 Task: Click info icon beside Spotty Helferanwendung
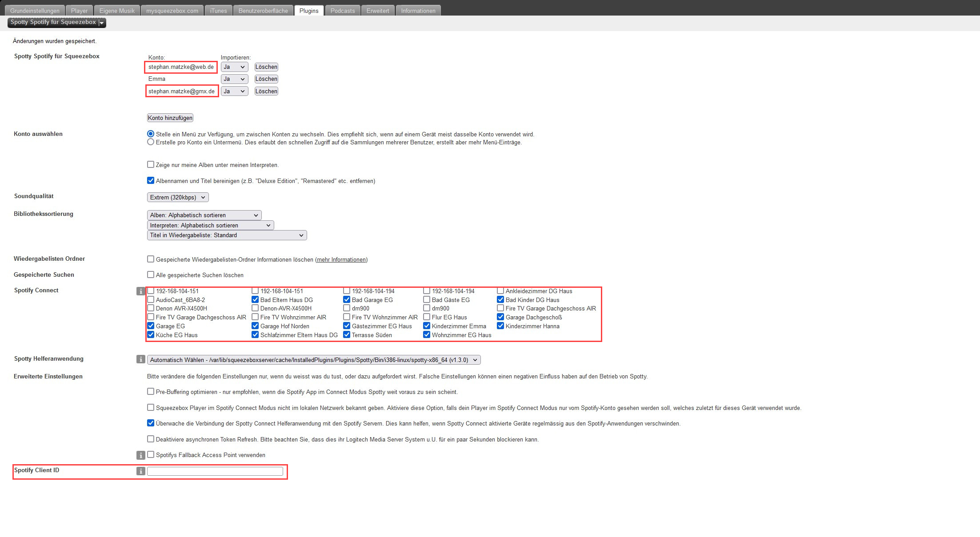pyautogui.click(x=140, y=359)
